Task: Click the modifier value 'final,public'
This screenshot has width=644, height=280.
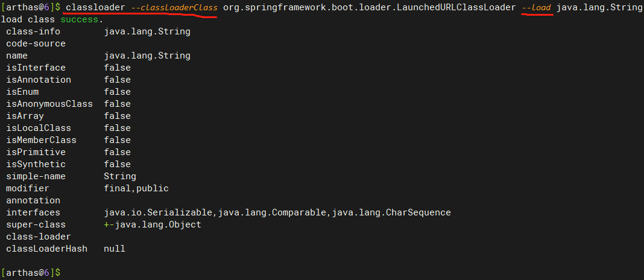Action: coord(136,188)
